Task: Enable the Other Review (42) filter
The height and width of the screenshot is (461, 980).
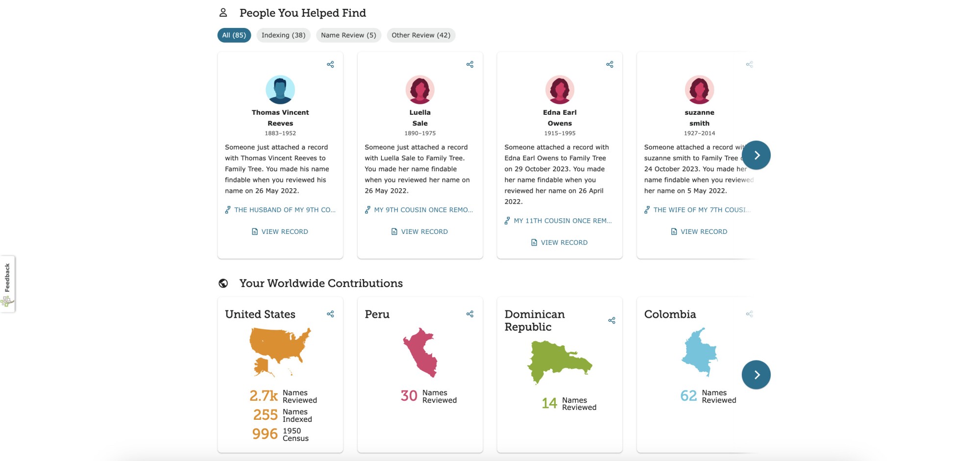Action: [421, 35]
